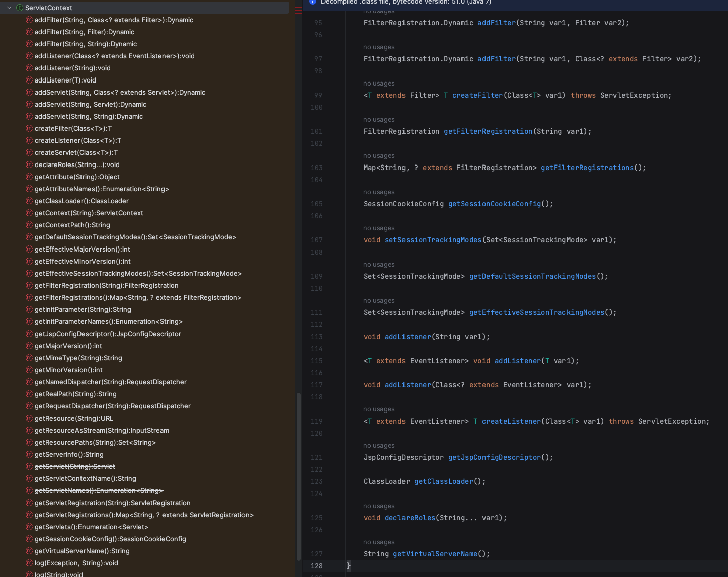Select deprecated getServletNames():Enumeration<String> row

[99, 490]
